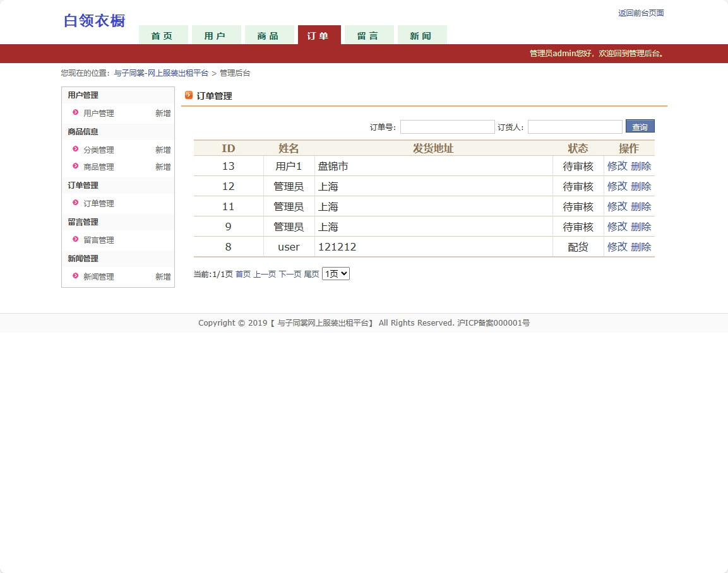
Task: Click the orange arrow icon beside 用户管理 sidebar link
Action: pos(75,113)
